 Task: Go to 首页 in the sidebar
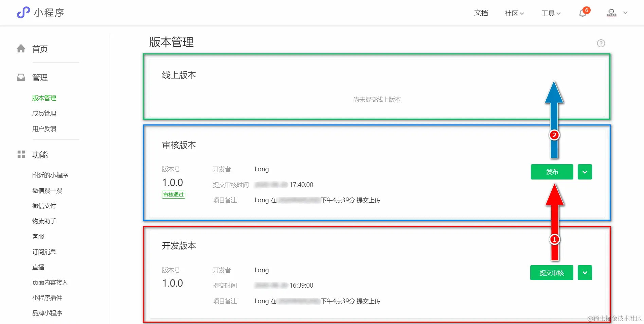click(40, 49)
